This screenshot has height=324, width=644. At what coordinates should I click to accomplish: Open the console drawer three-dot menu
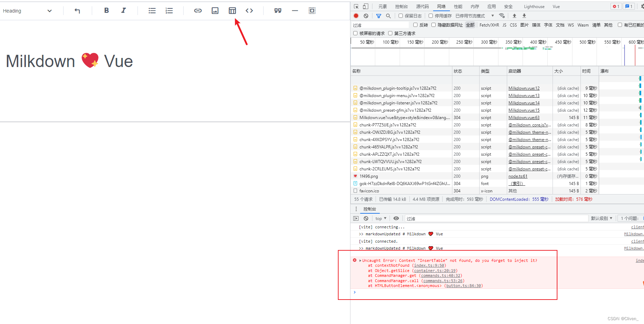(x=356, y=209)
